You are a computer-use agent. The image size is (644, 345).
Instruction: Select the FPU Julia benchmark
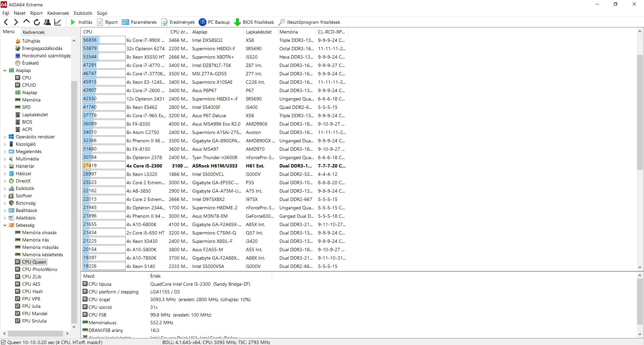[28, 306]
